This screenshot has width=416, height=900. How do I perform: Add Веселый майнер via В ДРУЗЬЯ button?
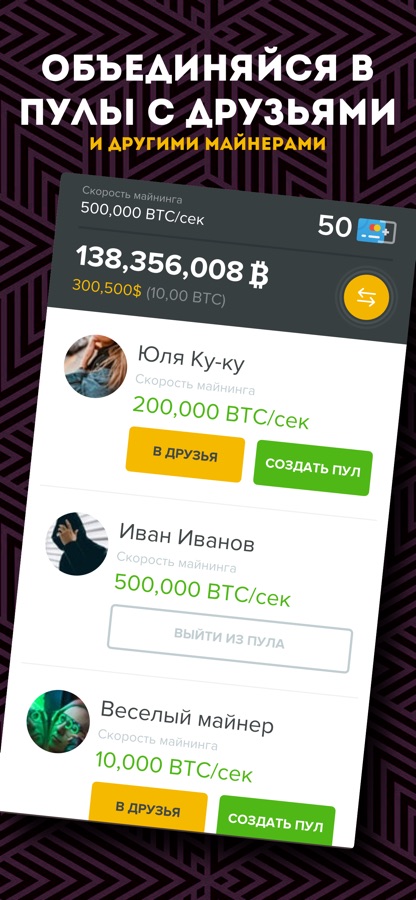(148, 808)
